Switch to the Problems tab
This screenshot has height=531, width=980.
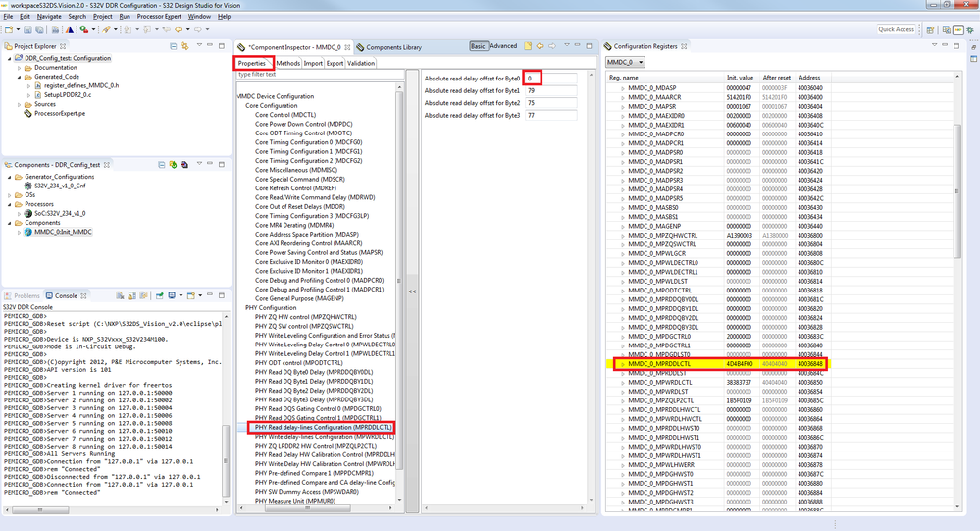tap(23, 295)
